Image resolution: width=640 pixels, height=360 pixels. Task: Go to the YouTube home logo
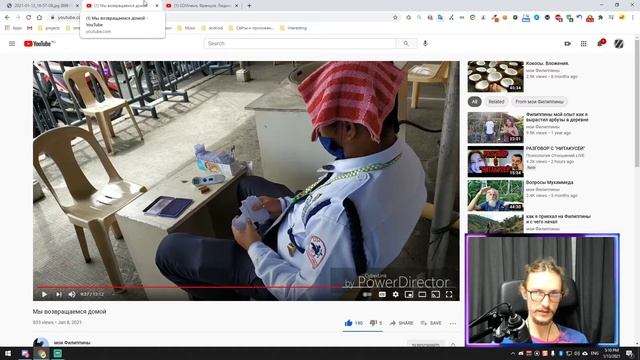[x=39, y=44]
